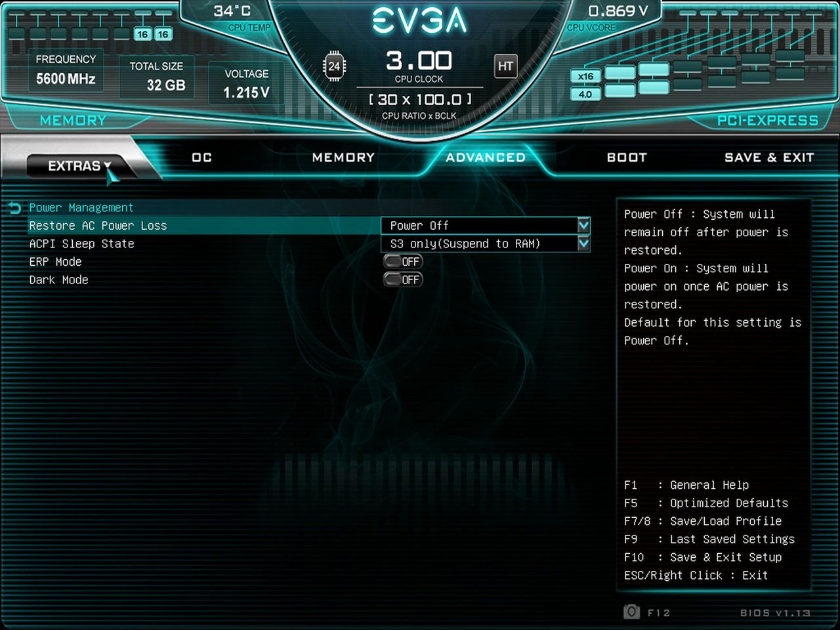Select the ADVANCED tab
The height and width of the screenshot is (630, 840).
[486, 157]
